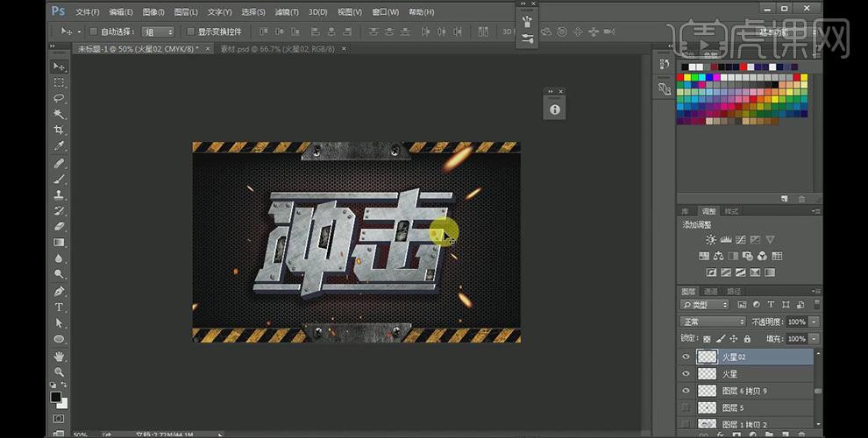Enable the 自动选择 checkbox
This screenshot has height=438, width=868.
point(93,32)
